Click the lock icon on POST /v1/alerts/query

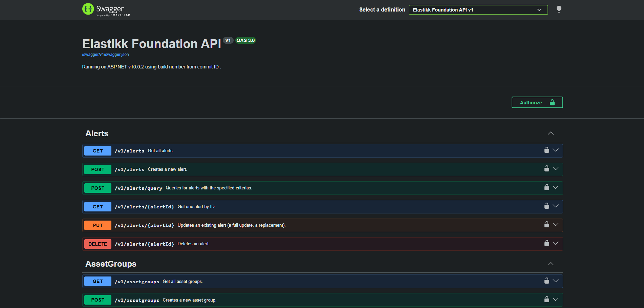coord(546,187)
